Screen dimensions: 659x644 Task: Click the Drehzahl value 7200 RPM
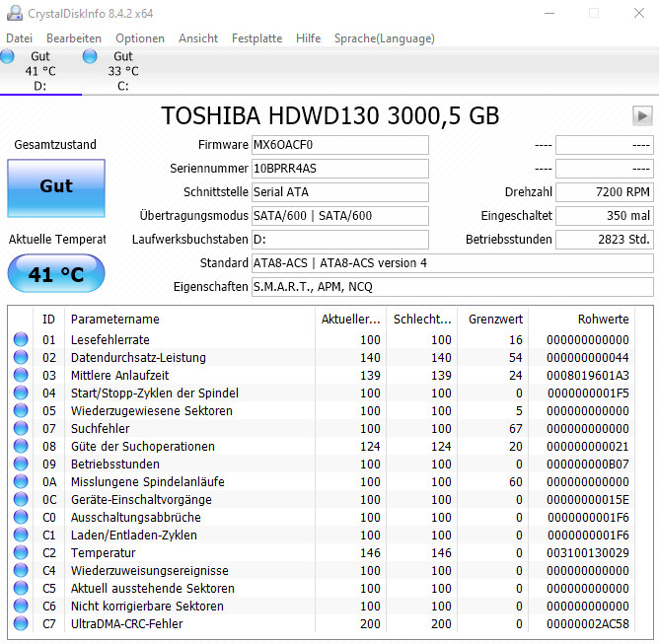pos(605,192)
